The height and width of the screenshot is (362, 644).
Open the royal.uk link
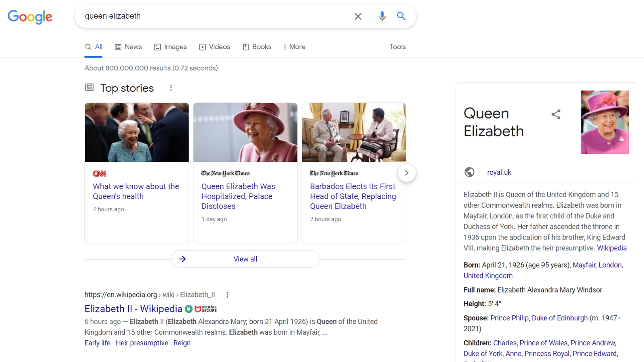[x=499, y=172]
